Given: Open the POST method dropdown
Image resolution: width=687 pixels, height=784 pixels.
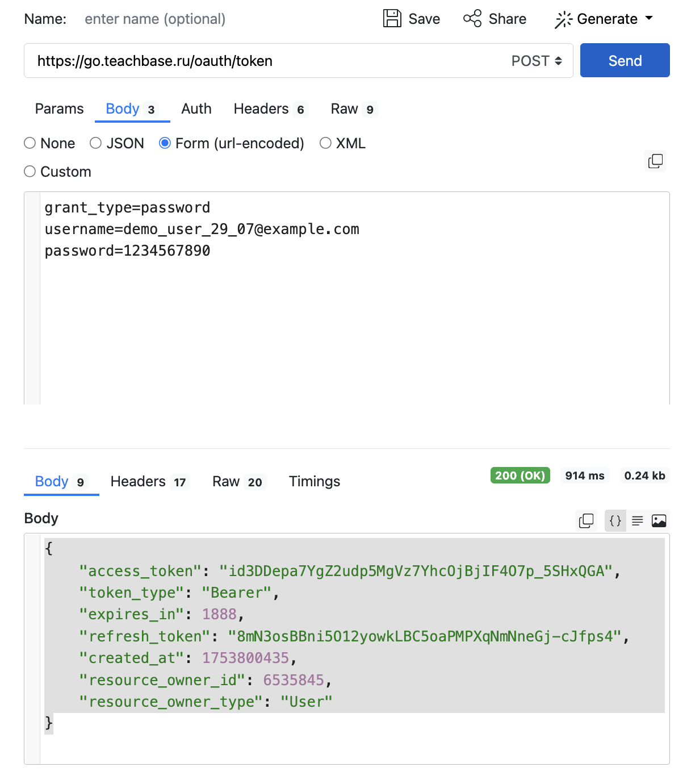Looking at the screenshot, I should (x=537, y=61).
